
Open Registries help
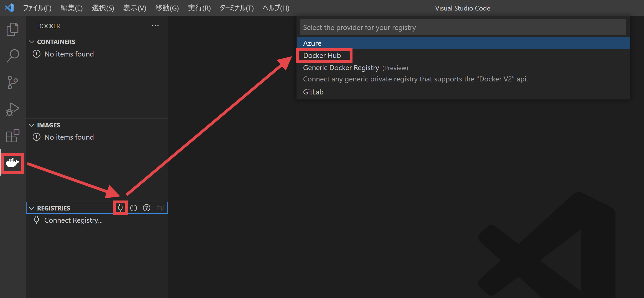(x=146, y=208)
